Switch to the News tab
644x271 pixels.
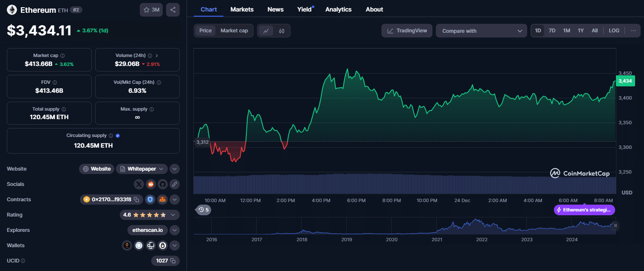[276, 9]
